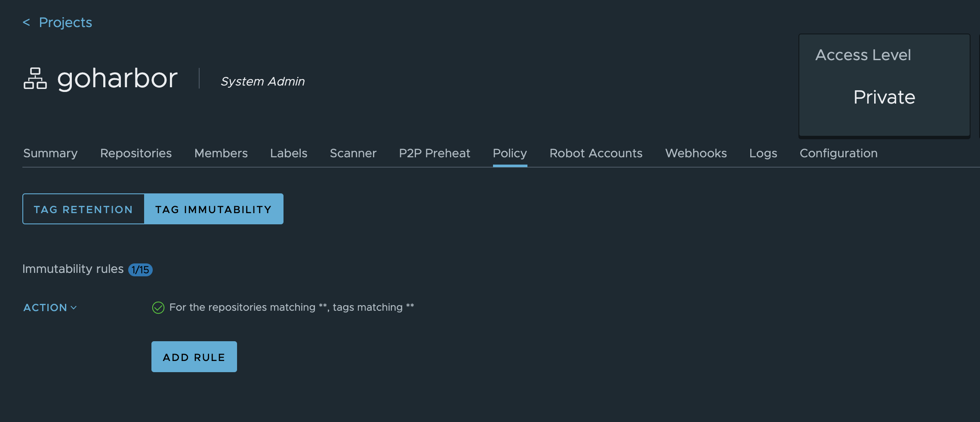Screen dimensions: 980x422
Task: Click the back arrow next to Projects
Action: tap(27, 22)
